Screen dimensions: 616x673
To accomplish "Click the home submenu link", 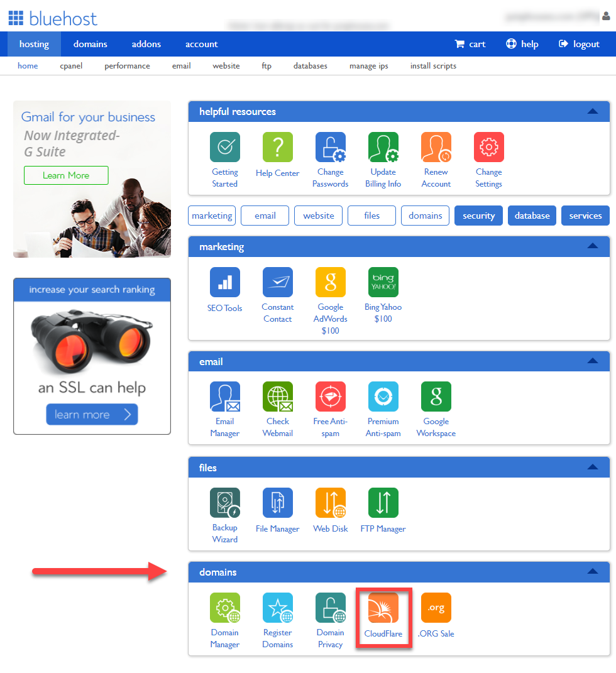I will [x=28, y=66].
